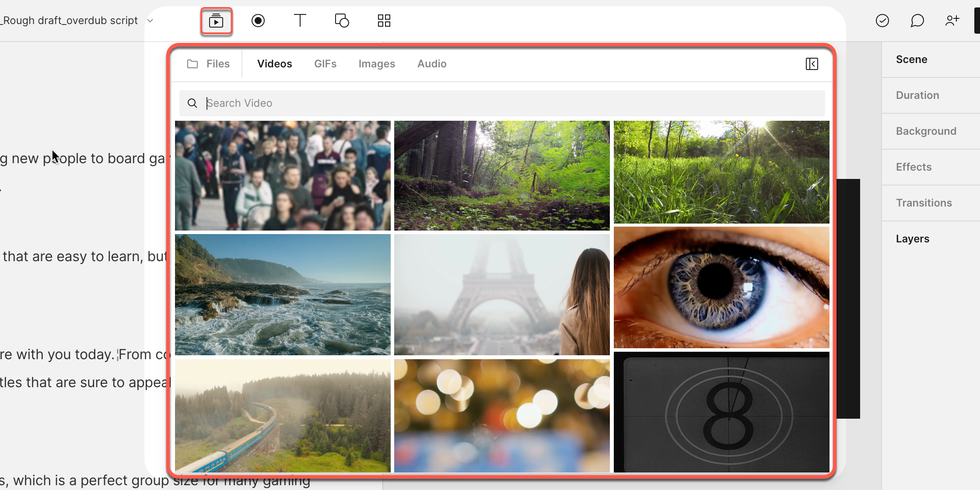Viewport: 980px width, 490px height.
Task: Click the text tool icon
Action: pos(300,21)
